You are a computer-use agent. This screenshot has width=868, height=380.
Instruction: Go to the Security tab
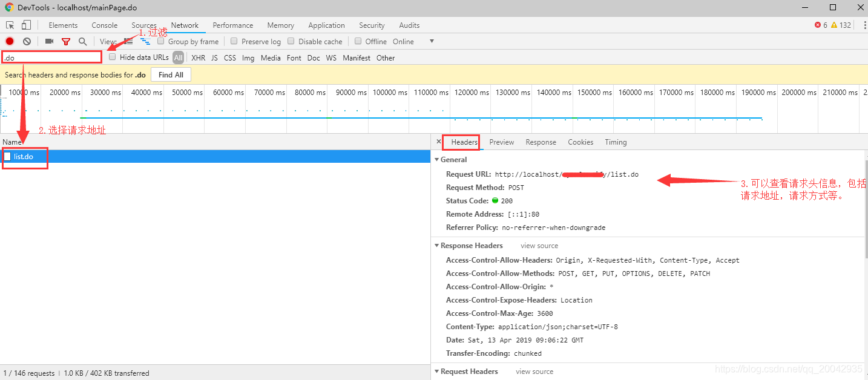point(372,25)
